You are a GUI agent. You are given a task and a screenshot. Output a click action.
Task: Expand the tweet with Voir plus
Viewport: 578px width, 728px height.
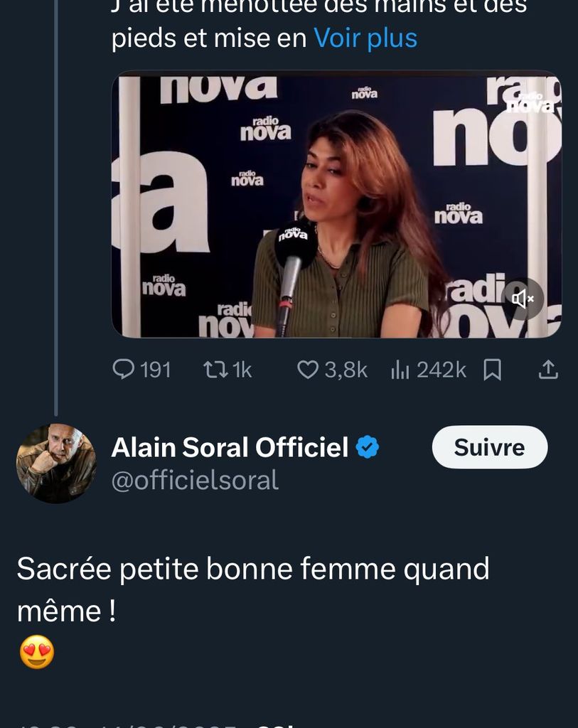click(x=365, y=38)
